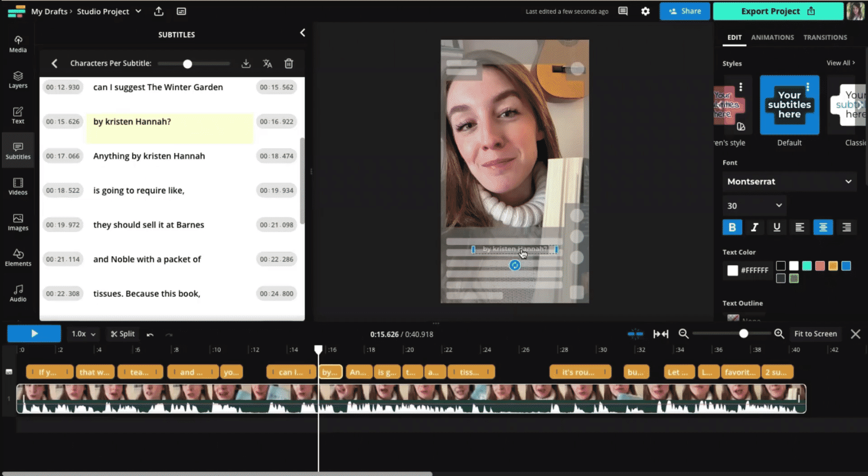The width and height of the screenshot is (868, 476).
Task: Open project settings gear icon
Action: coord(645,11)
